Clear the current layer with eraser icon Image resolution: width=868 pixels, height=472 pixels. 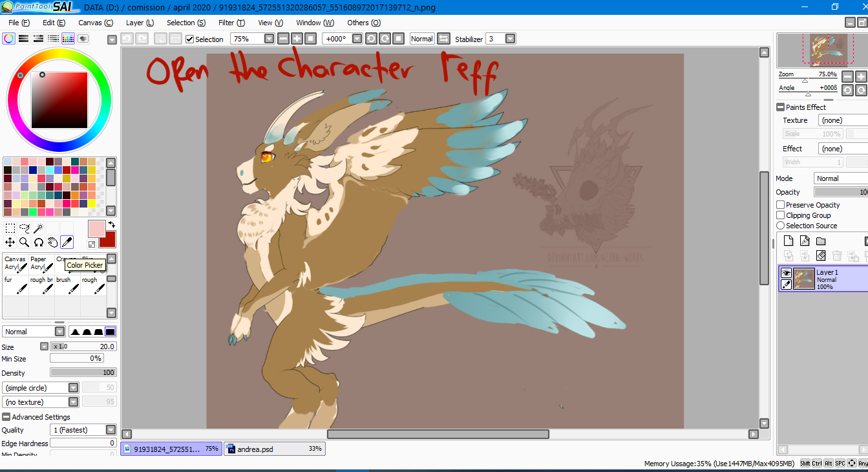[821, 256]
